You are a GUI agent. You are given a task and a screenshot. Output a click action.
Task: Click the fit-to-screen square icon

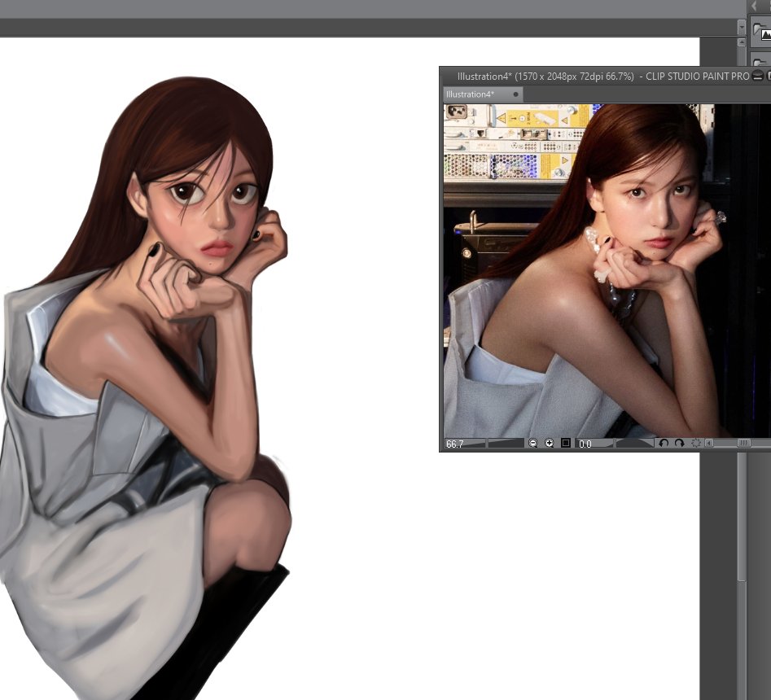566,443
